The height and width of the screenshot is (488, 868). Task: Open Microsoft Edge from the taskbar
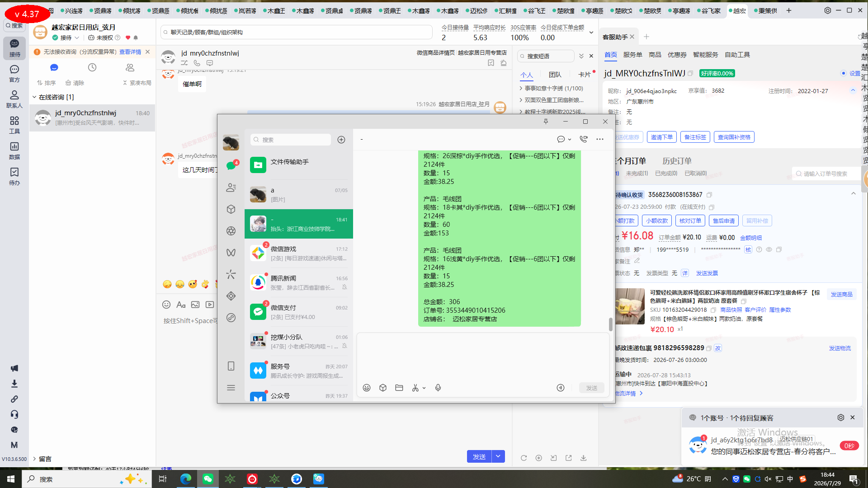(186, 479)
